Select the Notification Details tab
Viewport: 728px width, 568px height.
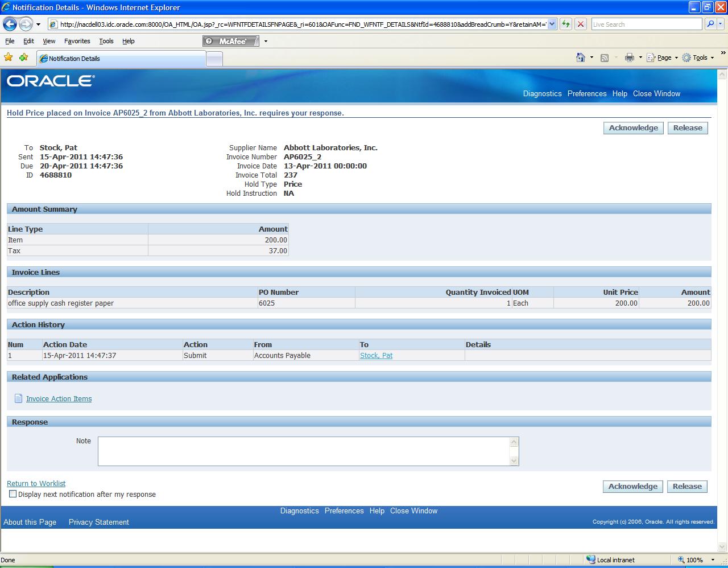(x=121, y=59)
